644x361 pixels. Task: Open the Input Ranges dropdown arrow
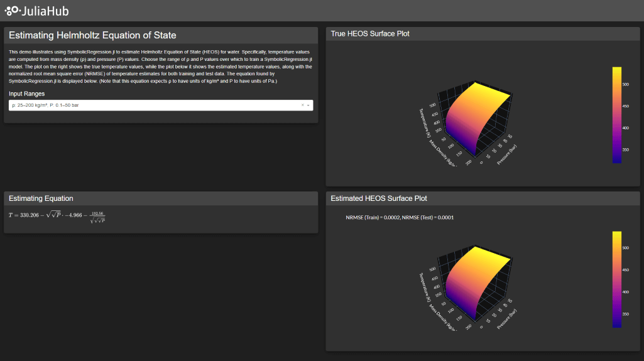tap(308, 105)
